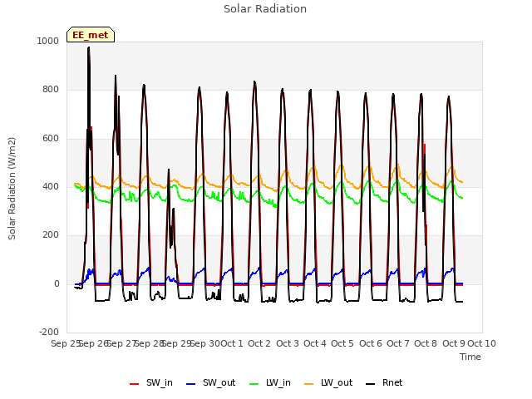This screenshot has height=399, width=532.
Task: Click the Oct 3 x-axis label
Action: pos(288,343)
